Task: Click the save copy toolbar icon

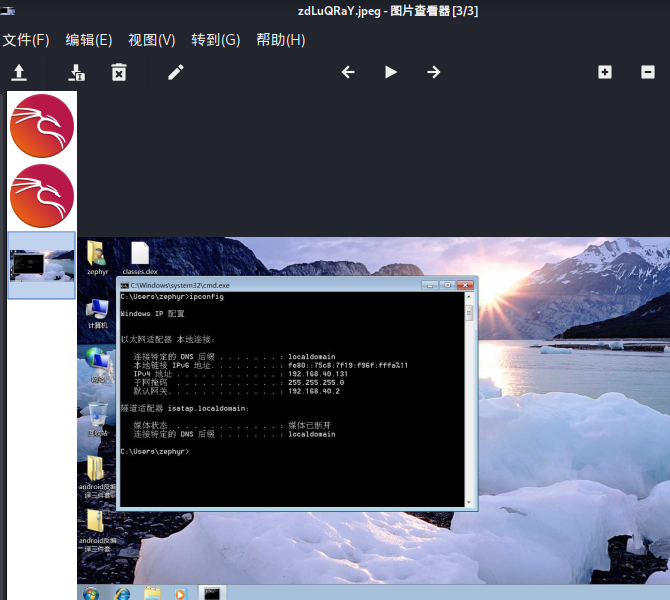Action: click(76, 72)
